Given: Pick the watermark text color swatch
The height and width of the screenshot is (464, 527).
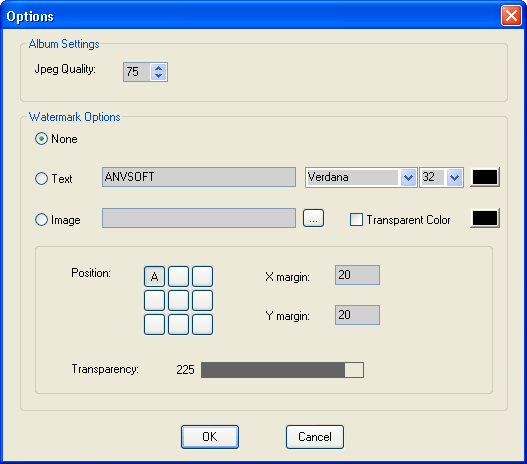Looking at the screenshot, I should [x=485, y=177].
